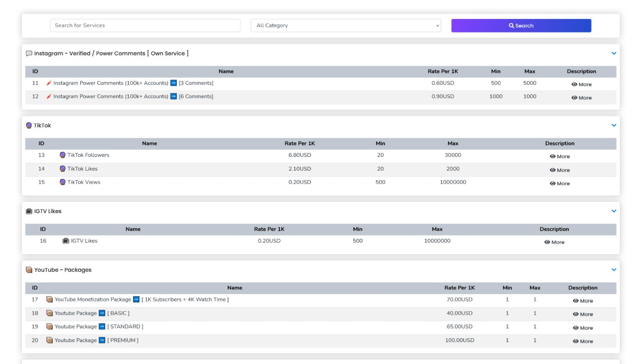Click the 70.00USD rate for Monetization Package
640x364 pixels.
pos(460,300)
